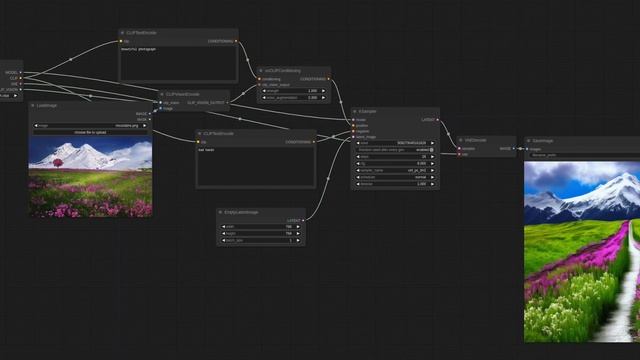640x360 pixels.
Task: Click the strength slider field in unCLIPConditioning
Action: (x=294, y=91)
